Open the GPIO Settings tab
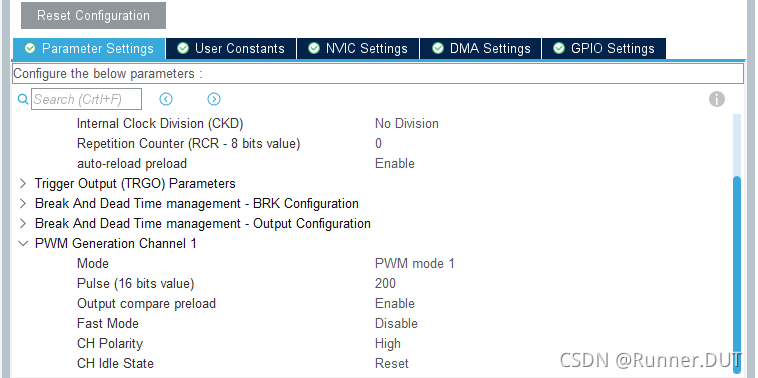This screenshot has height=378, width=758. [x=604, y=49]
